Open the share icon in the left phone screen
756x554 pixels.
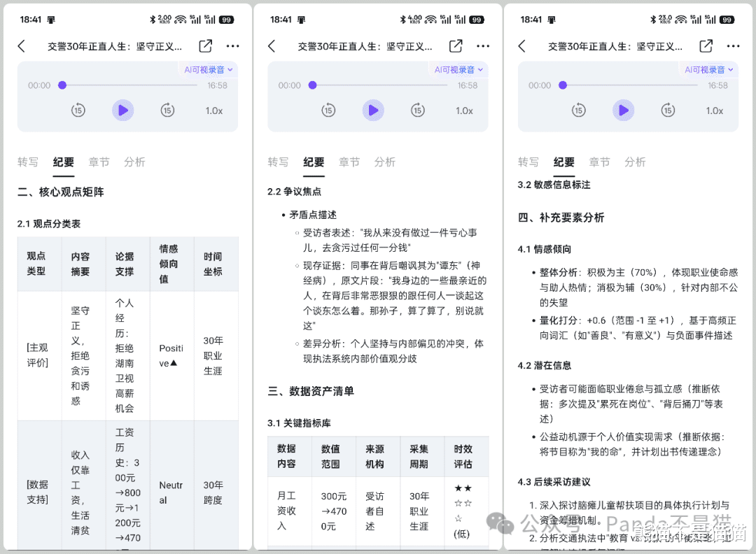(x=205, y=45)
